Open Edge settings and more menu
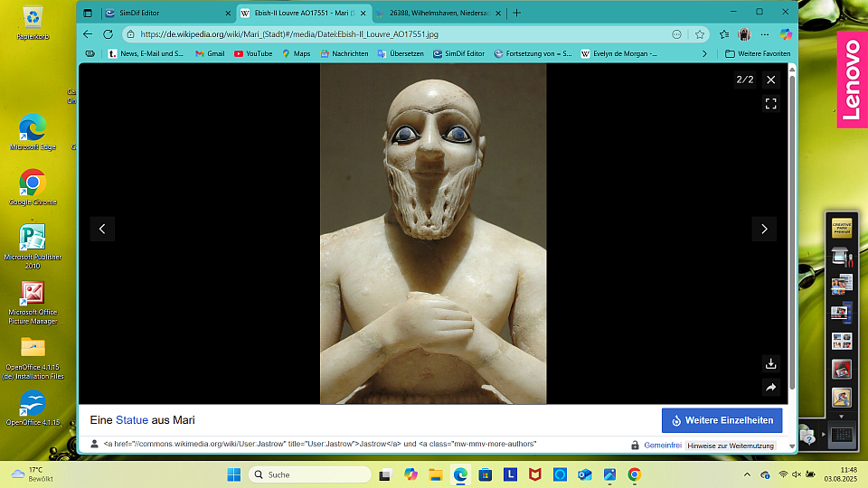Image resolution: width=868 pixels, height=488 pixels. click(x=765, y=34)
